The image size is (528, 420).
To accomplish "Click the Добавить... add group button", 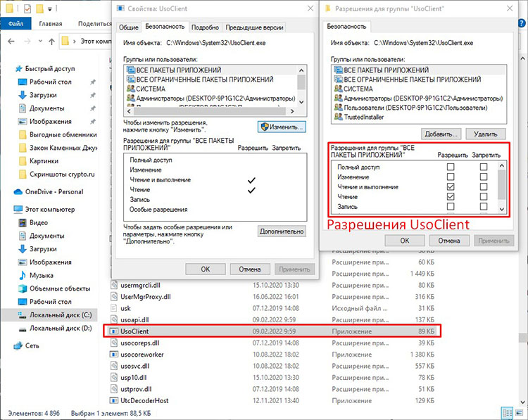I will point(441,133).
